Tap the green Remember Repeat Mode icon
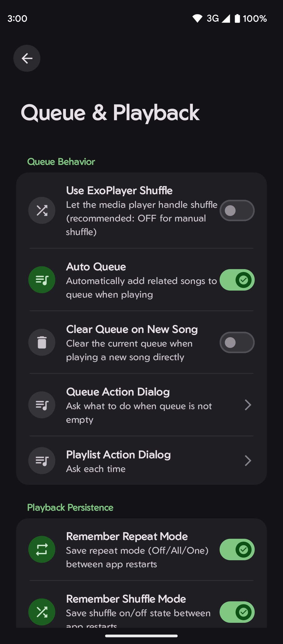This screenshot has height=644, width=283. (42, 549)
